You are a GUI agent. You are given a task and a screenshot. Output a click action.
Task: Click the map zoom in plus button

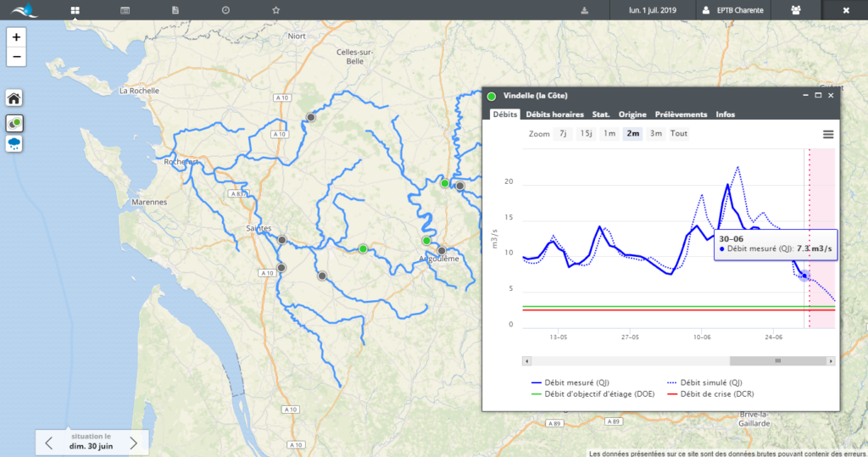point(16,37)
